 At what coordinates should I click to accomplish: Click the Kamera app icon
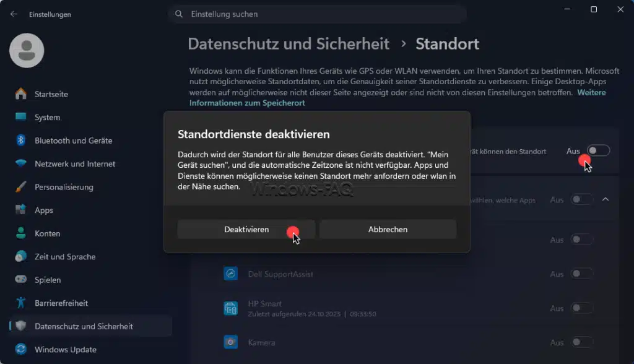tap(230, 342)
